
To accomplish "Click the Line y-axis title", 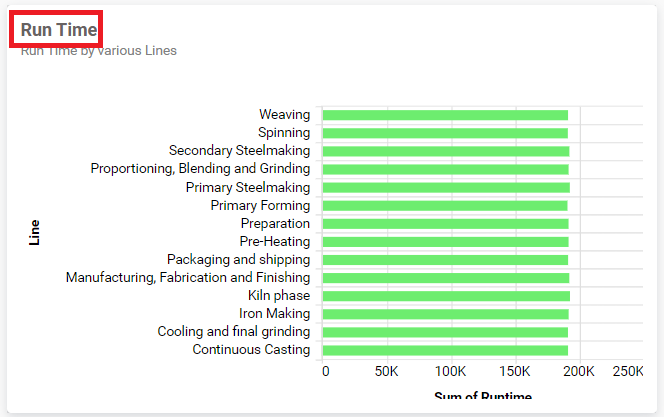I will coord(35,233).
